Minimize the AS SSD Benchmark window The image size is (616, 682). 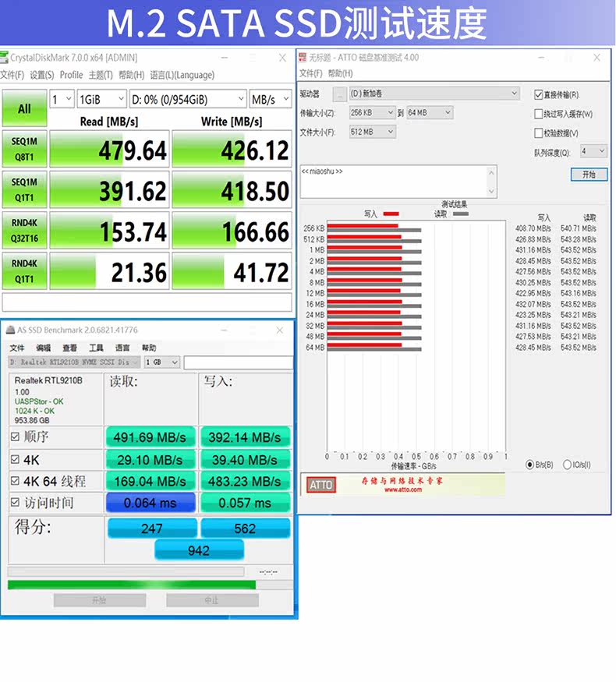point(224,330)
